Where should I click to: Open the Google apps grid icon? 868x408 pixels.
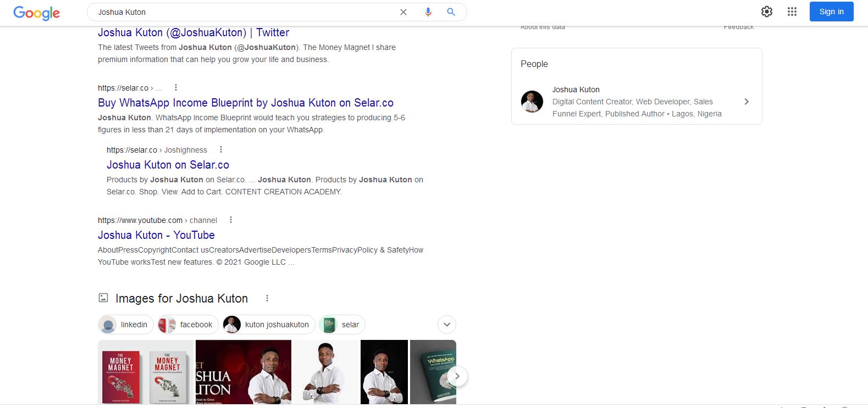(792, 12)
